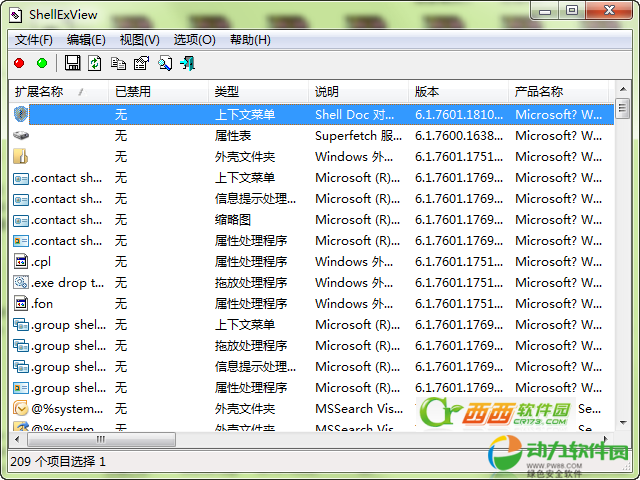This screenshot has height=480, width=640.
Task: Click the vertical scrollbar up arrow
Action: coord(622,92)
